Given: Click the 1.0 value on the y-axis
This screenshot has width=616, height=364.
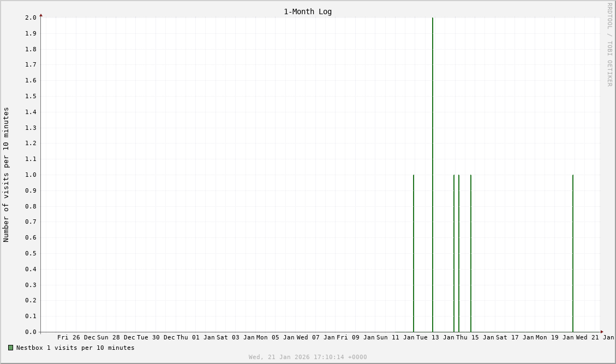Looking at the screenshot, I should pos(31,175).
